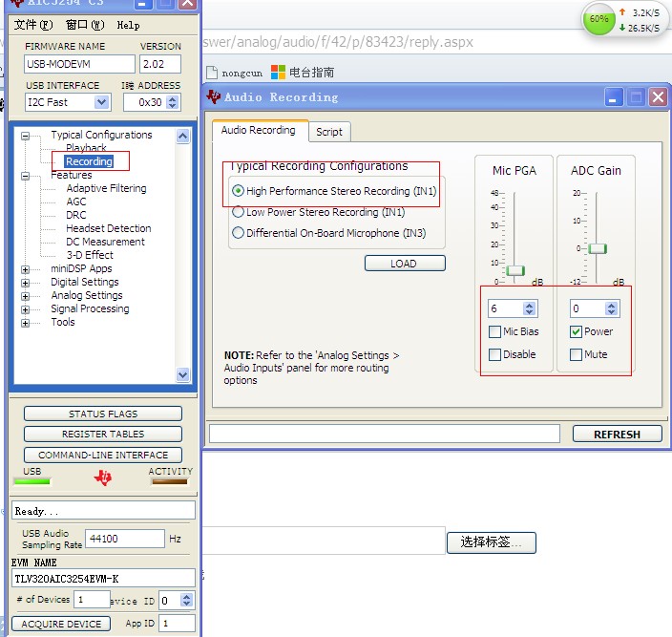Image resolution: width=672 pixels, height=637 pixels.
Task: Click the REFRESH button
Action: coord(618,434)
